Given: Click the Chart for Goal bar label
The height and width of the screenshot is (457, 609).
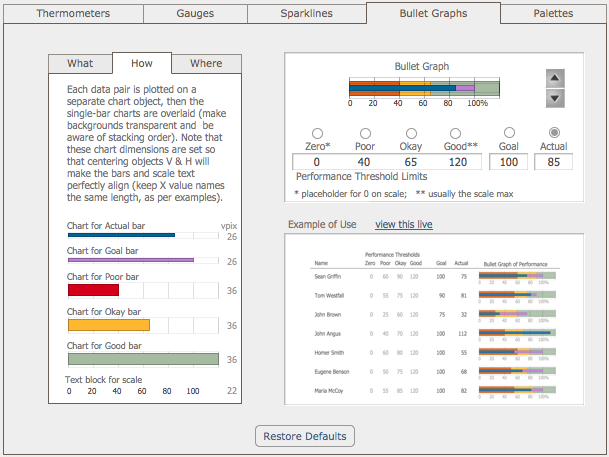Looking at the screenshot, I should (103, 251).
